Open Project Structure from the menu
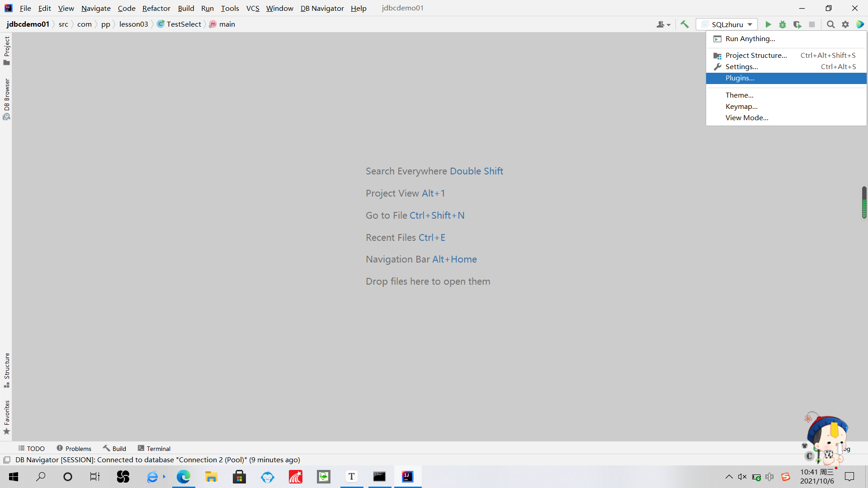 click(756, 55)
